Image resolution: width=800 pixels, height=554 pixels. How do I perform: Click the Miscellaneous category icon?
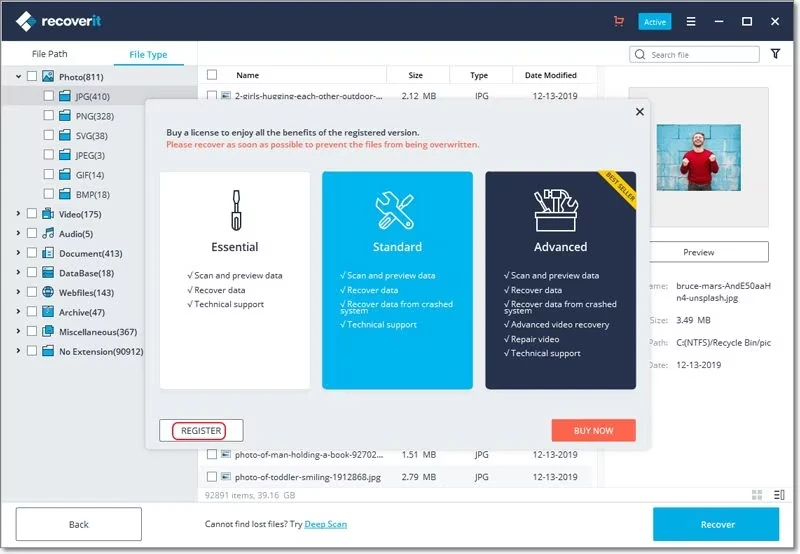(x=48, y=331)
